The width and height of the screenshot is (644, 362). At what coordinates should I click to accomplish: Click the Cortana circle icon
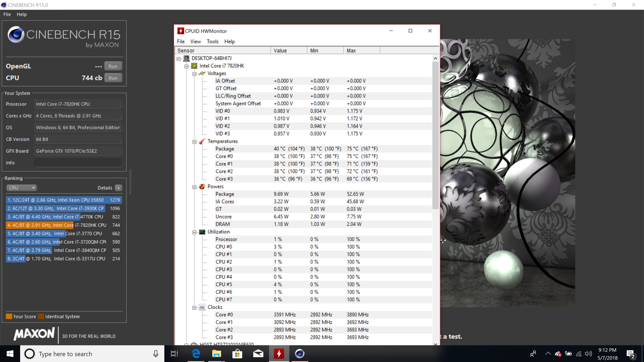[30, 354]
